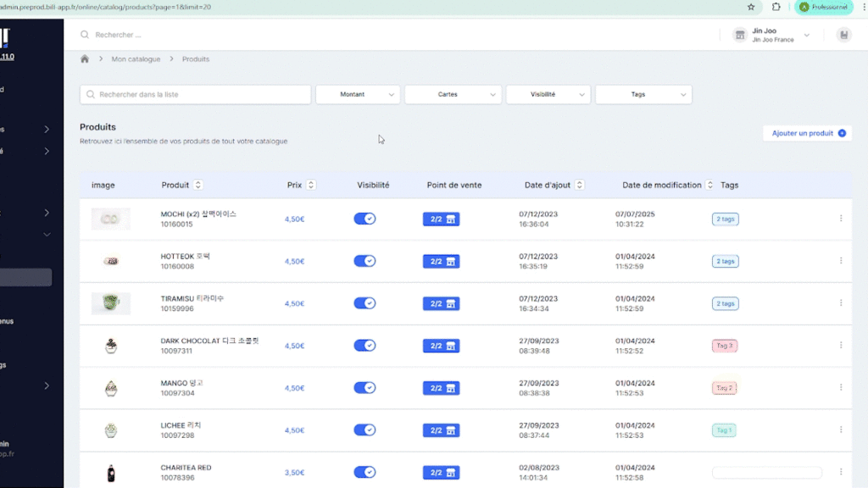Click the home breadcrumb icon
Screen dimensions: 868x488
[85, 59]
